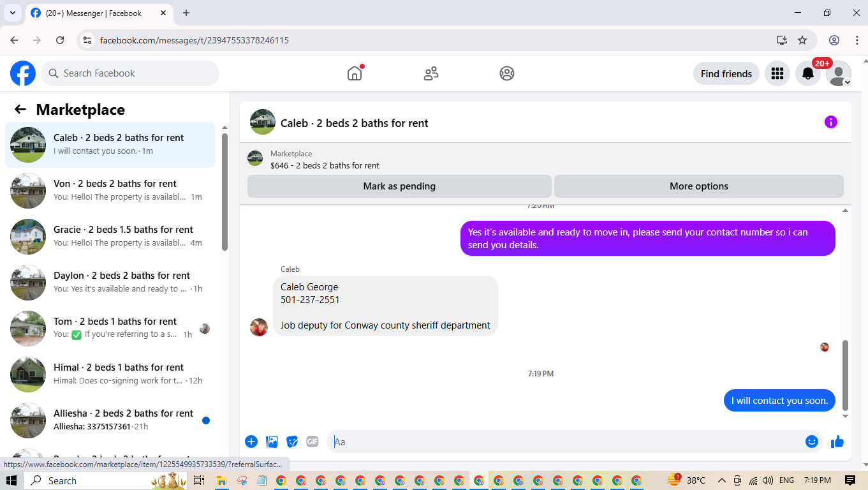Open Alliesha's unread chat
The height and width of the screenshot is (490, 868).
[110, 420]
